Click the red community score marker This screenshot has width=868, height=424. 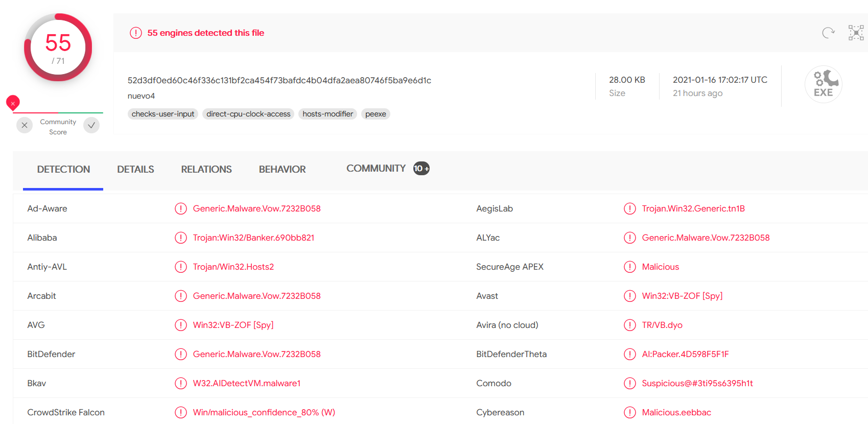(13, 103)
